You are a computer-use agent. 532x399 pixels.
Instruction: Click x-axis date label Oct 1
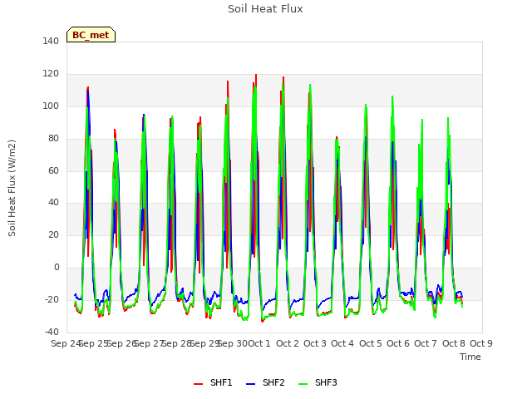tap(259, 343)
